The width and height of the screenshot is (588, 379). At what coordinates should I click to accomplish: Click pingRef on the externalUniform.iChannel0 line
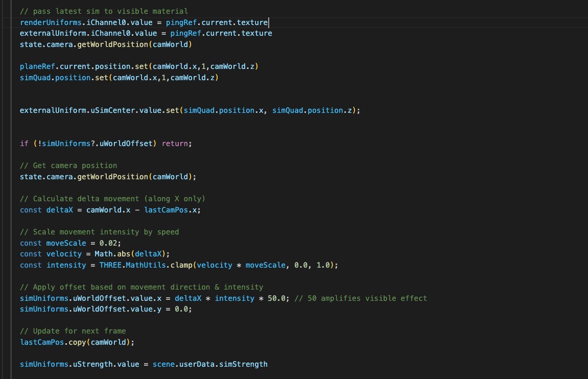pyautogui.click(x=185, y=33)
